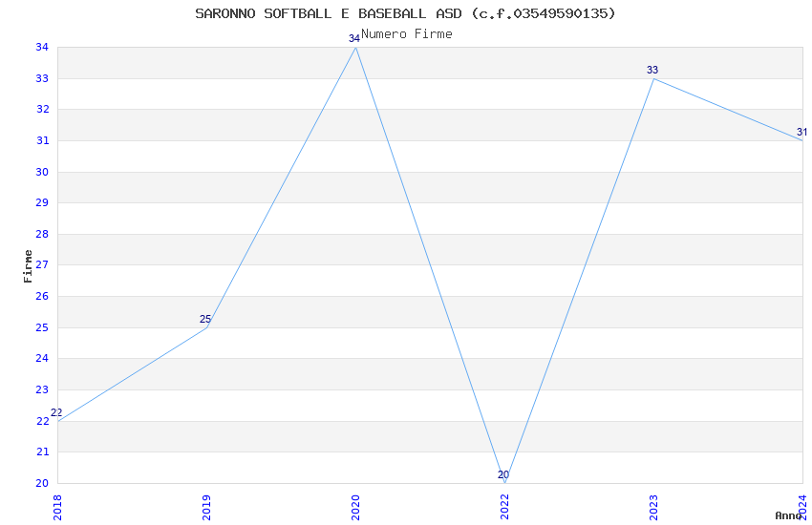
Task: Click y-axis tick label 23
Action: coord(42,390)
